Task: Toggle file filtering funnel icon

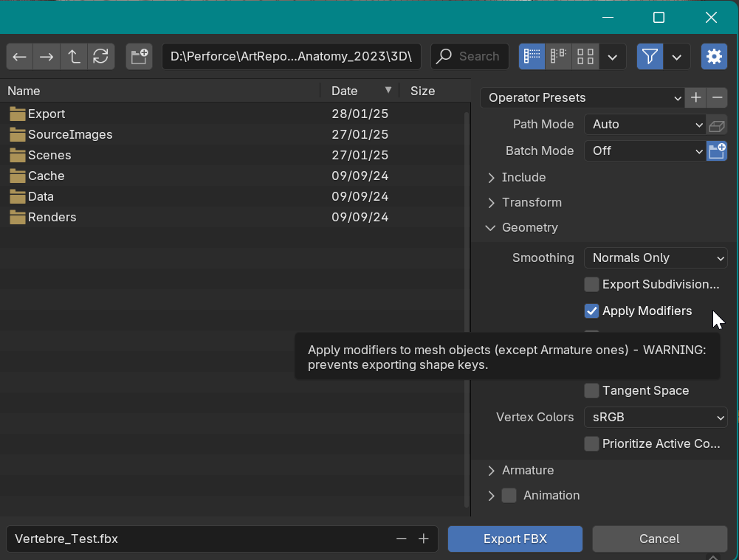Action: [x=650, y=57]
